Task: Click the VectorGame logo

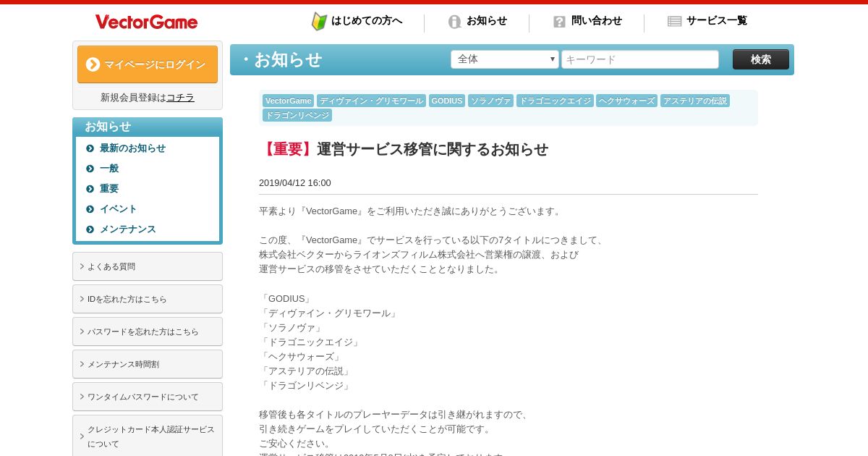Action: pos(146,22)
